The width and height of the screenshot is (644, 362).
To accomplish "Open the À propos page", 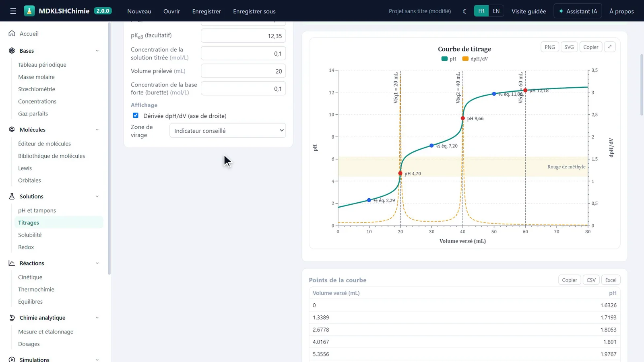I will coord(621,11).
